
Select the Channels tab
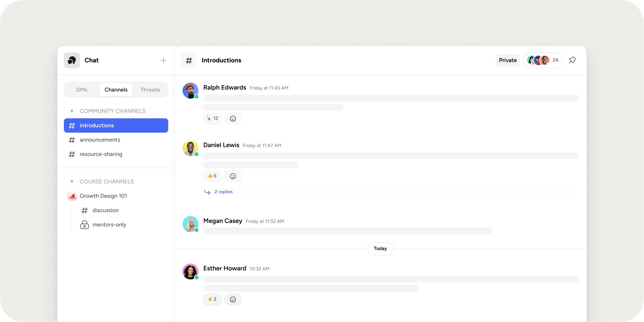coord(116,90)
